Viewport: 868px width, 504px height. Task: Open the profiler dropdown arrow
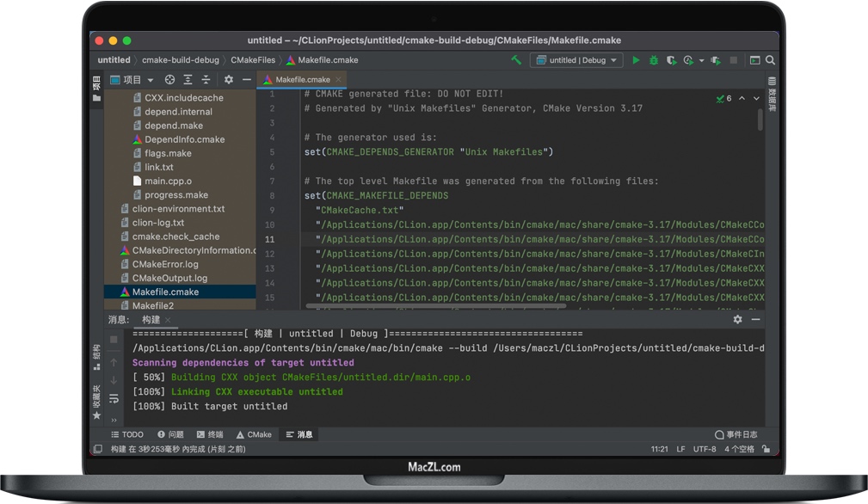[x=700, y=60]
